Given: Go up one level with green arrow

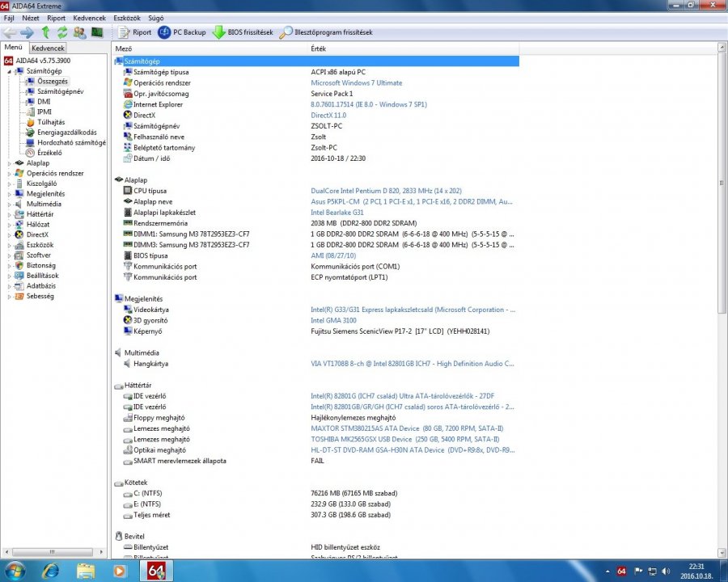Looking at the screenshot, I should coord(45,32).
